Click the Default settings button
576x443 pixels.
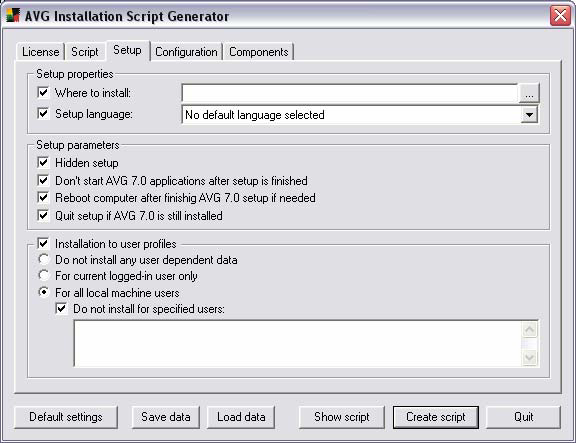(66, 417)
